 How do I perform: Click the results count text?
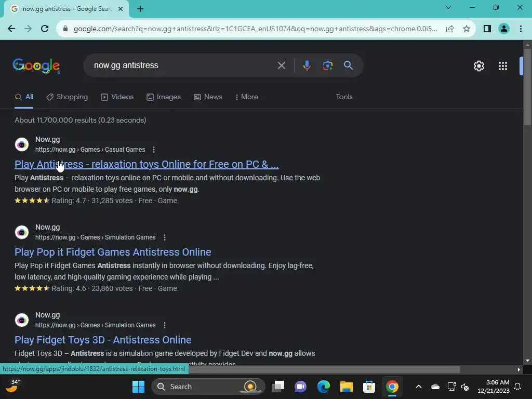tap(81, 120)
